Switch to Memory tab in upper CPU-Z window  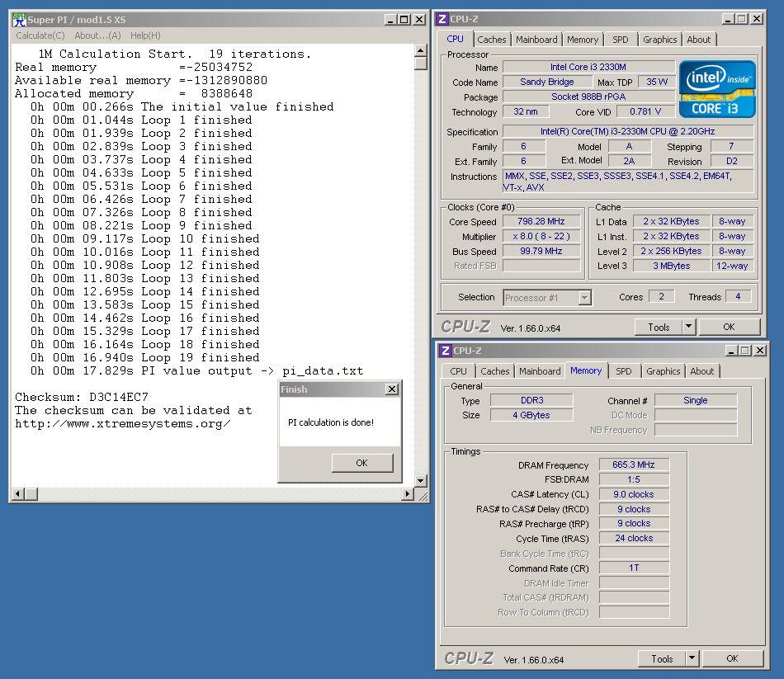tap(583, 40)
